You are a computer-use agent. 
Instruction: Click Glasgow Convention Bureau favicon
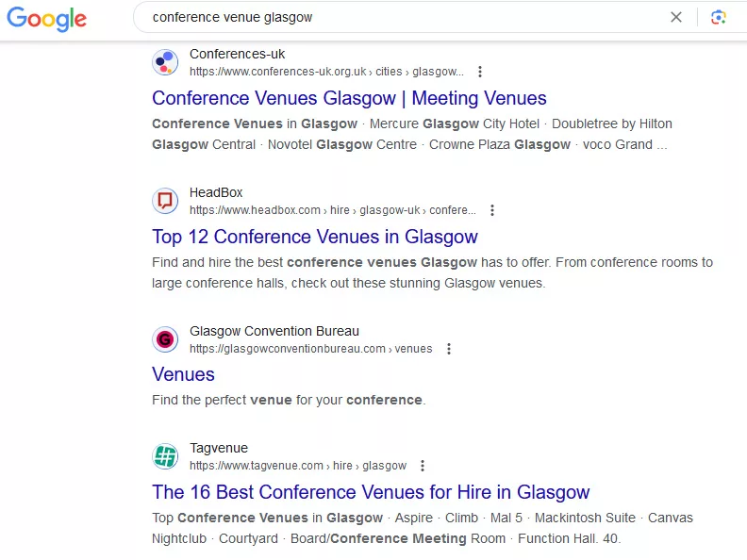pos(165,339)
